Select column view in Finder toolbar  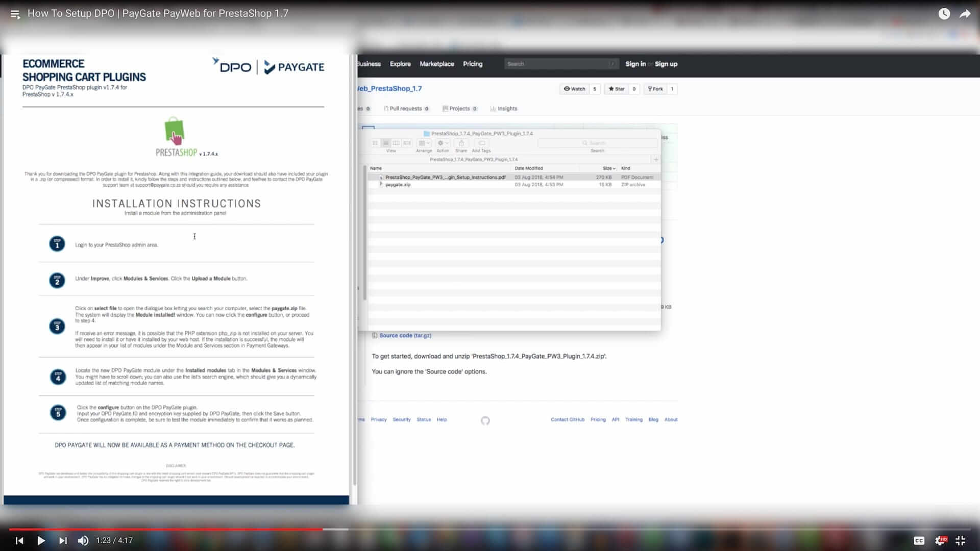(396, 143)
